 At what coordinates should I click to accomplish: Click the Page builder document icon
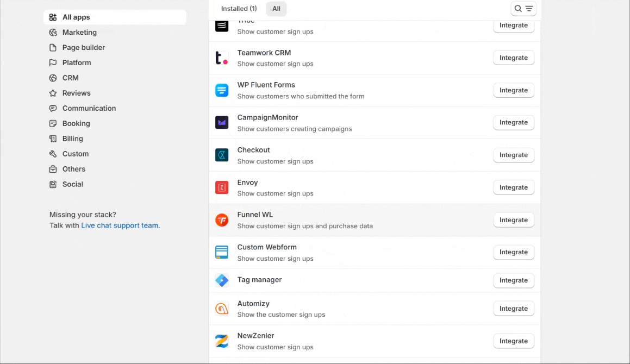click(x=53, y=47)
